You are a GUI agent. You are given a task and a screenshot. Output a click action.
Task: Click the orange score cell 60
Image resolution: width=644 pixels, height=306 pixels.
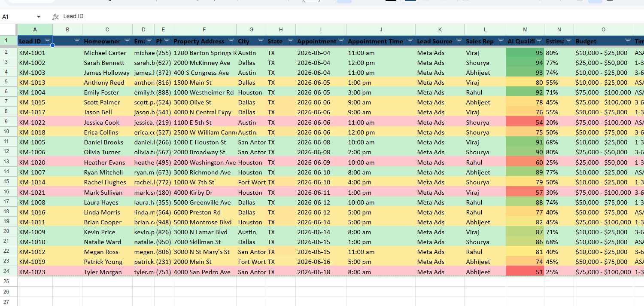pos(525,162)
